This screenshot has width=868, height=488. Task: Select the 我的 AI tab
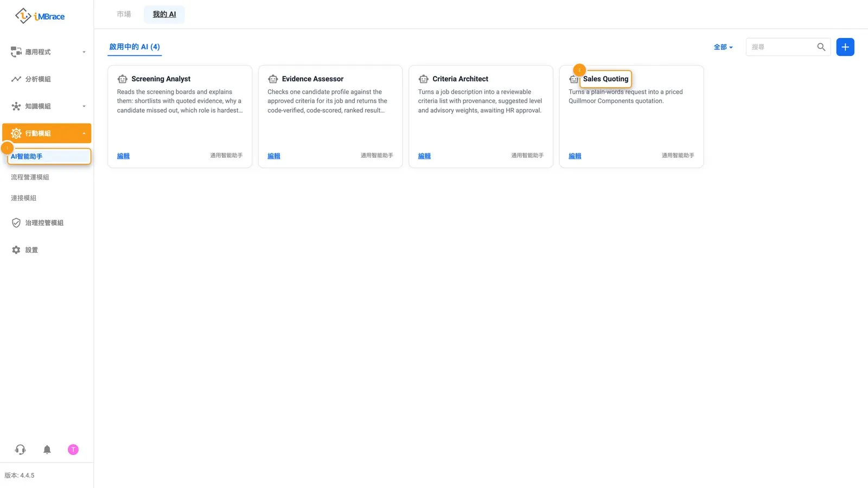[164, 14]
